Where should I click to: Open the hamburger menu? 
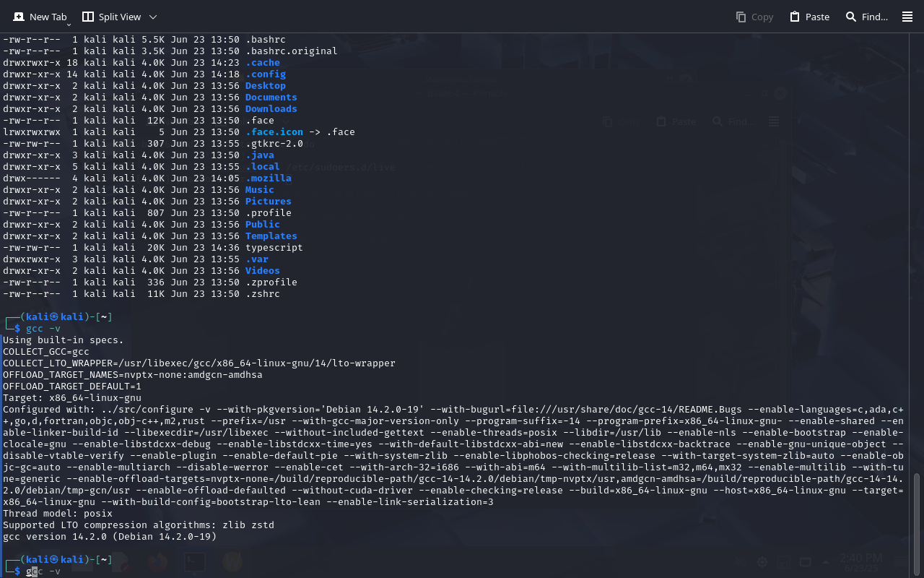tap(907, 17)
